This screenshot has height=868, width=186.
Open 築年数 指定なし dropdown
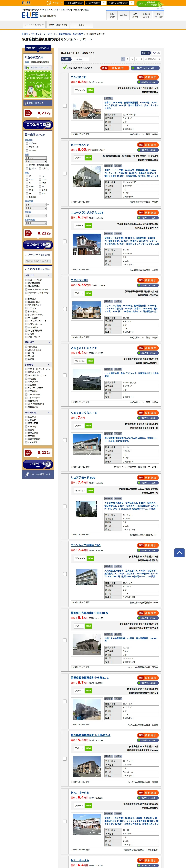click(x=36, y=216)
